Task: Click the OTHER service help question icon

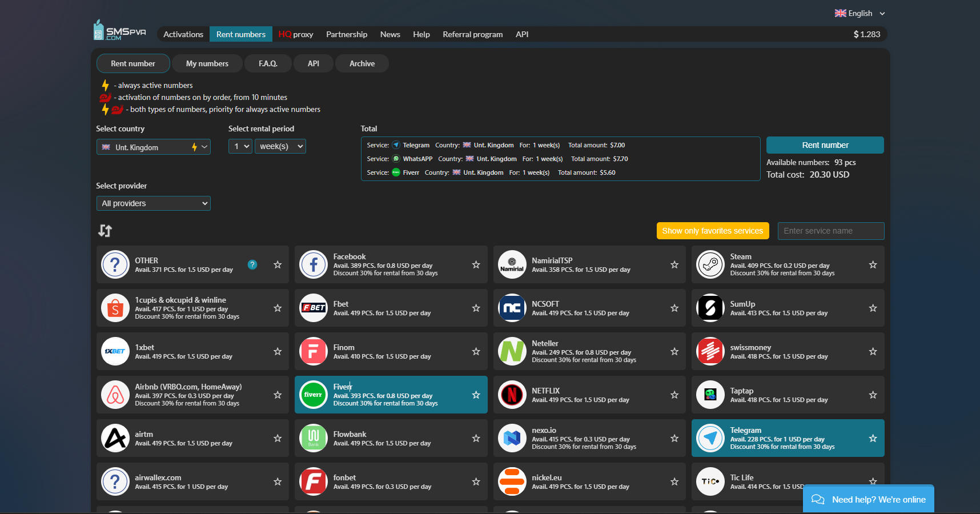Action: 252,264
